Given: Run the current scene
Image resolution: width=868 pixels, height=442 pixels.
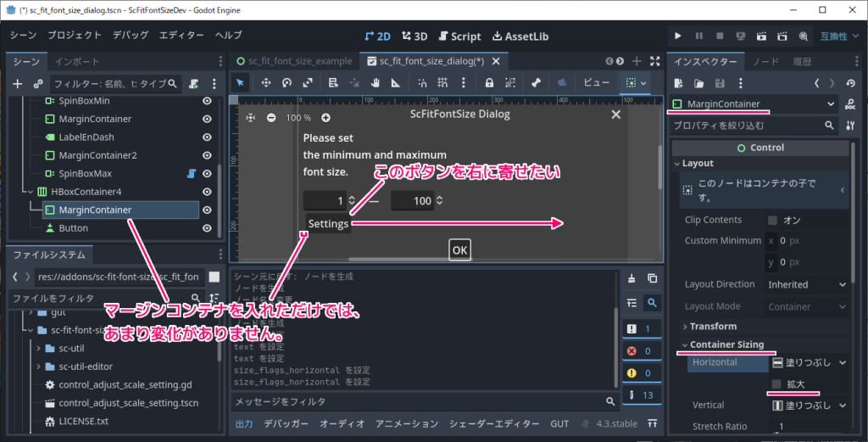Looking at the screenshot, I should coord(762,36).
